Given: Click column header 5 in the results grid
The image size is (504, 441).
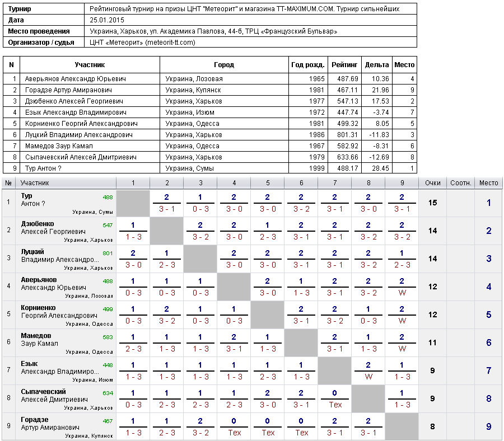Looking at the screenshot, I should click(268, 183).
